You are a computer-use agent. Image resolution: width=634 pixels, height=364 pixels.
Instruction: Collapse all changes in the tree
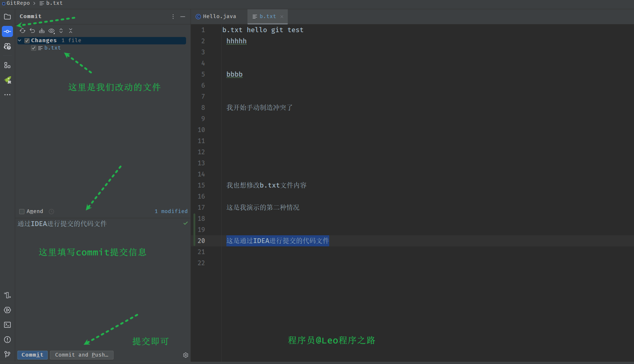(x=71, y=31)
